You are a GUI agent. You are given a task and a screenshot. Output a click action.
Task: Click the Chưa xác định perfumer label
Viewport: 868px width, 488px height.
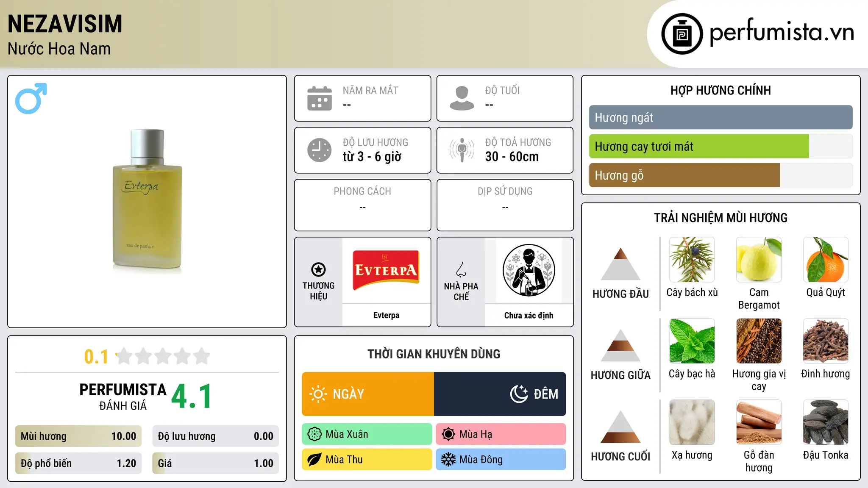[529, 315]
